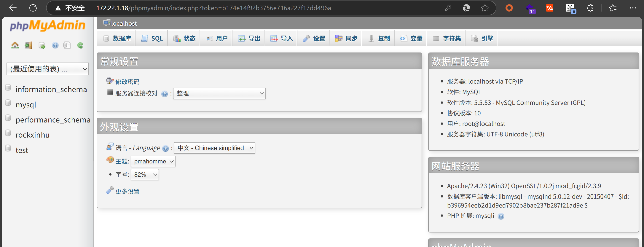
Task: Click text '软件版本: 5.5.53 - MySQL Community Server (GPL)'
Action: tap(516, 103)
